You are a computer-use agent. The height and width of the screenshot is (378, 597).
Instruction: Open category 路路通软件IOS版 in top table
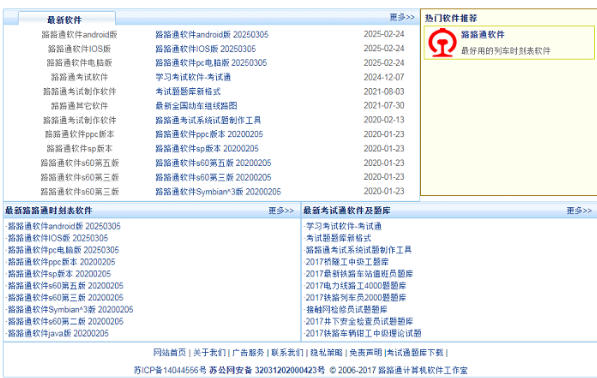pyautogui.click(x=79, y=49)
